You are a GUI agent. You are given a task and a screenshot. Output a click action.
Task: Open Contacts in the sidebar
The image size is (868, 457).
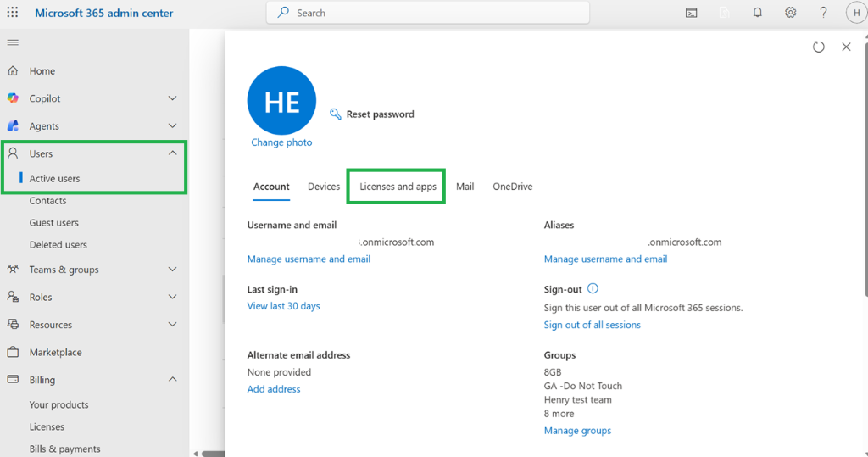47,201
